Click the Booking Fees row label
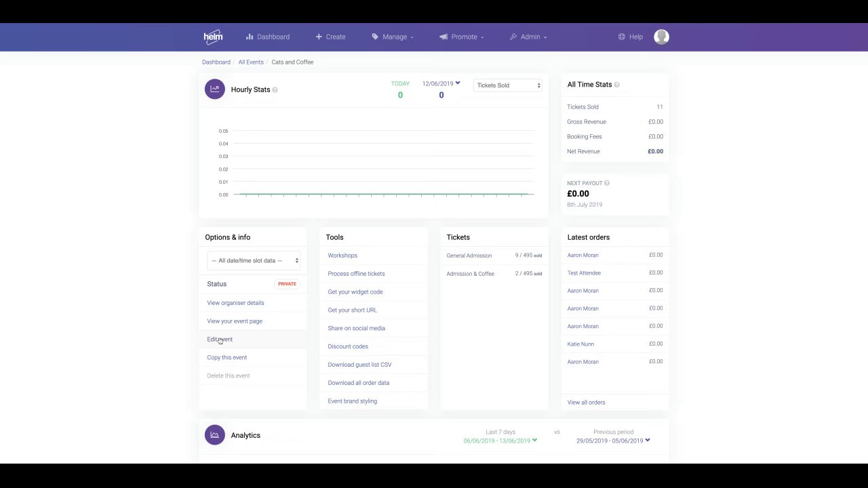The width and height of the screenshot is (868, 488). pyautogui.click(x=585, y=137)
